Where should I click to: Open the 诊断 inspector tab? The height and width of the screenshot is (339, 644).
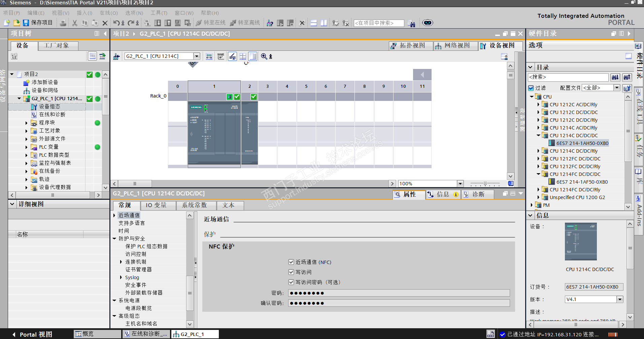[478, 194]
